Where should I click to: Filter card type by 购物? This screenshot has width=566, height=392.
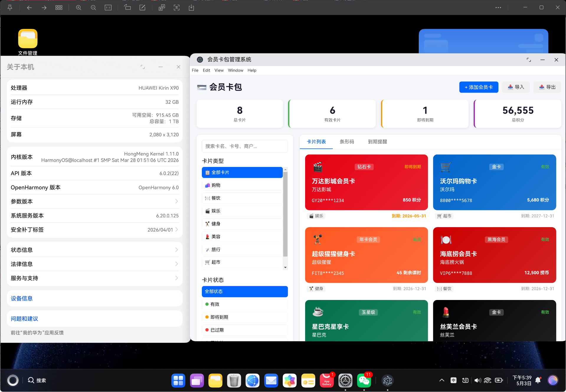242,185
